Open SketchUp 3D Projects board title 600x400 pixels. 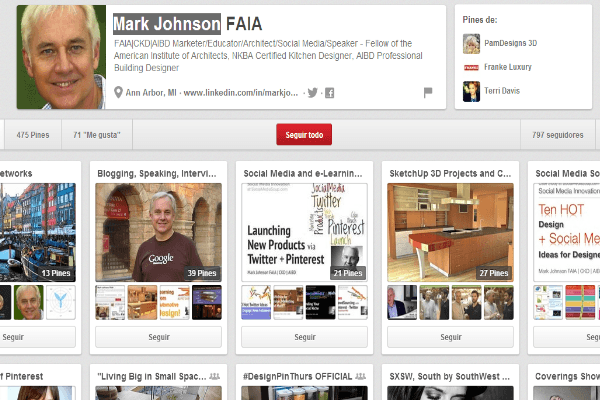[x=450, y=173]
